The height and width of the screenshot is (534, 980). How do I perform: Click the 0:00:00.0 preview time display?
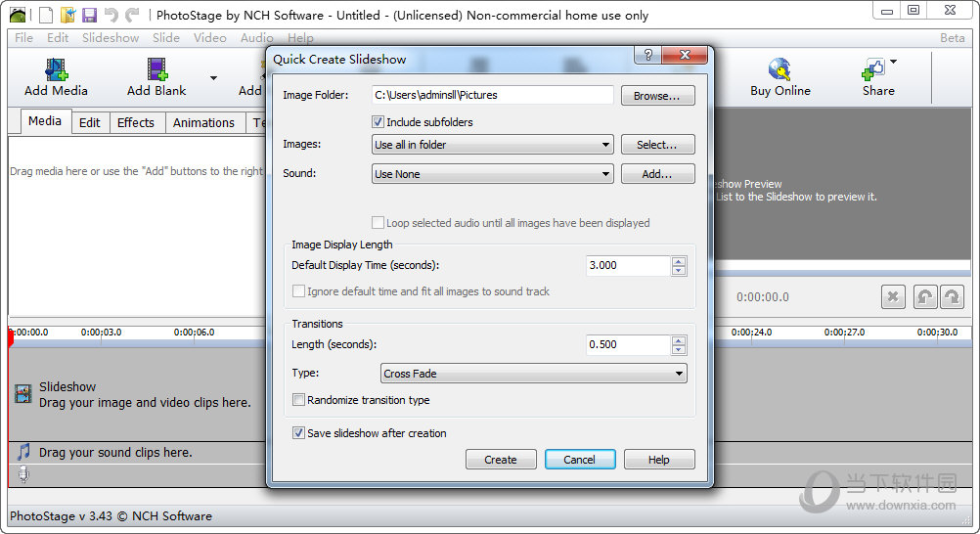click(x=763, y=297)
